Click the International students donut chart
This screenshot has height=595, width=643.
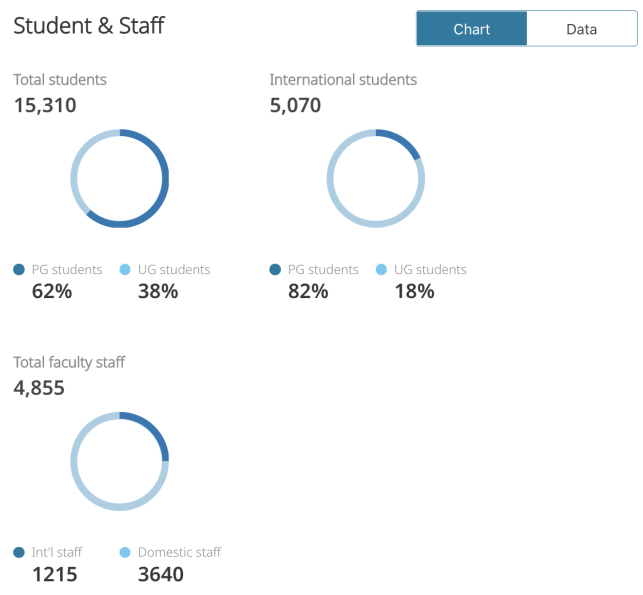click(376, 178)
